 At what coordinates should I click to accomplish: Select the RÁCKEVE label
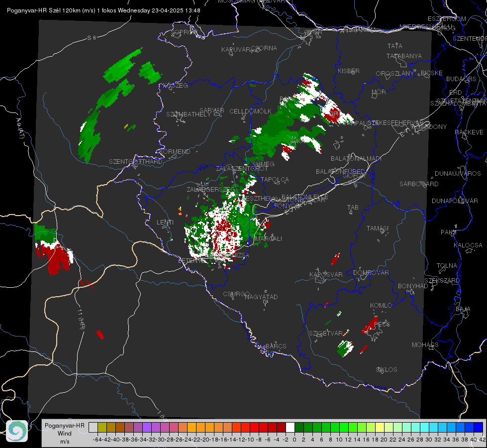[x=469, y=132]
